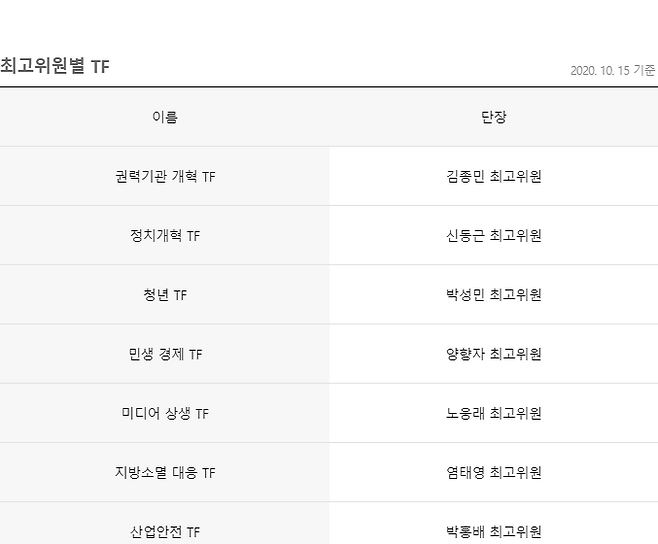Choose 신동근 최고위원 entry
Viewport: 658px width, 544px height.
click(x=494, y=236)
